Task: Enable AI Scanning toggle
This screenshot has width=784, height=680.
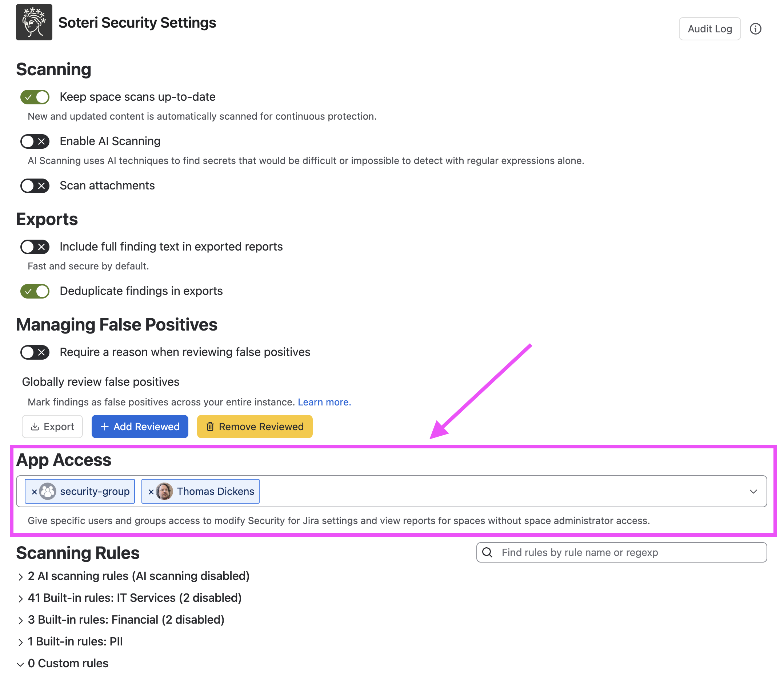Action: tap(35, 141)
